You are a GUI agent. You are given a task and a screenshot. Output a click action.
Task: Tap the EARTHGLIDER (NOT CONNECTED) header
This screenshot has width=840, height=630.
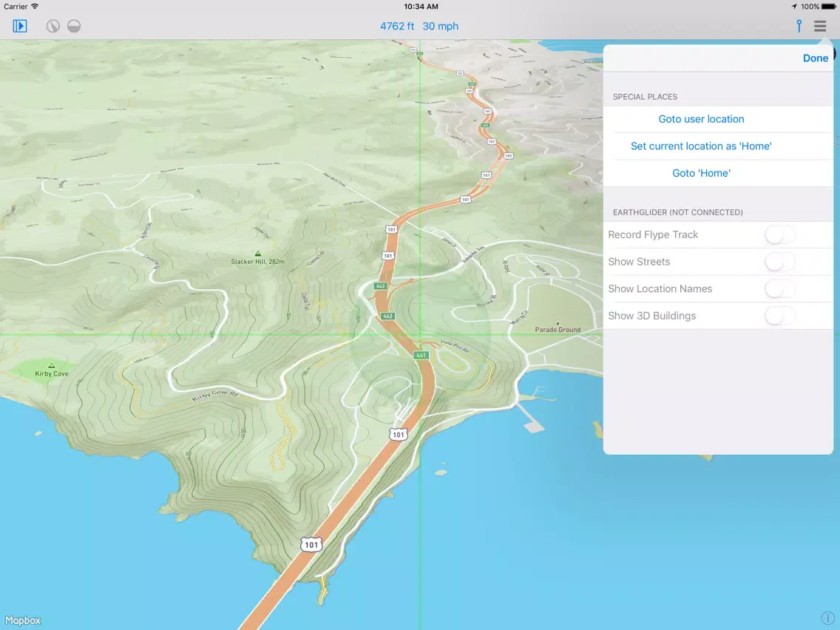pos(677,212)
